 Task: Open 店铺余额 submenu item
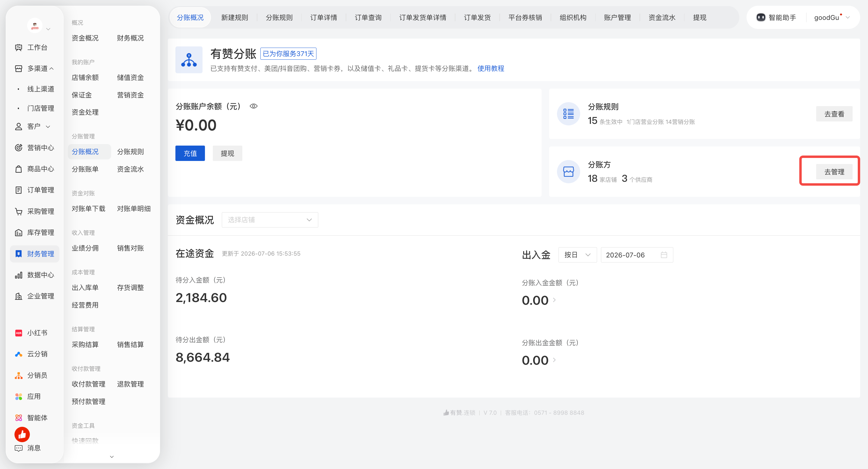pyautogui.click(x=85, y=78)
